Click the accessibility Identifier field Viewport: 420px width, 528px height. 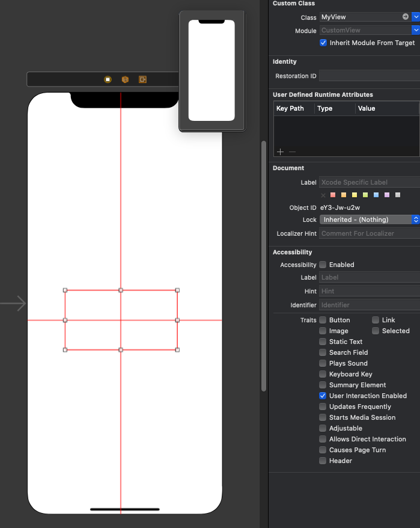[x=370, y=305]
